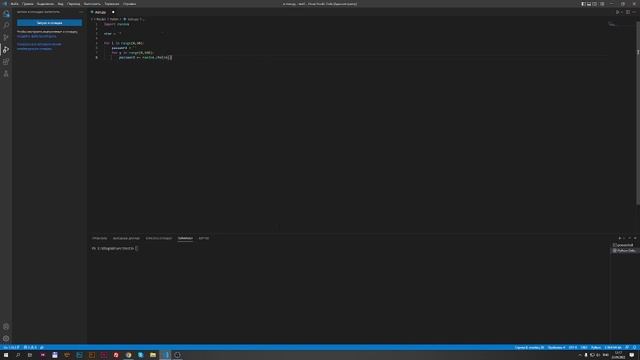Viewport: 640px width, 360px height.
Task: Click line 8 code with random.choice
Action: [x=145, y=58]
